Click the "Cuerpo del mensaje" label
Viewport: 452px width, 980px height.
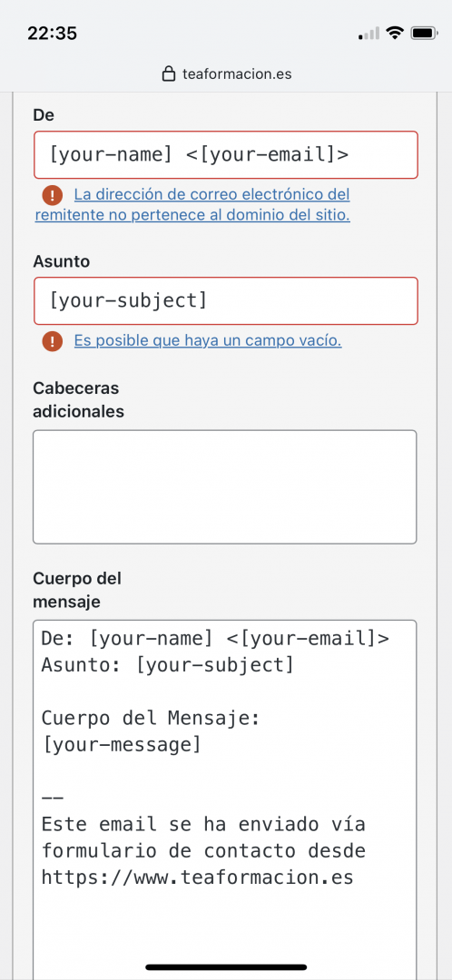77,591
